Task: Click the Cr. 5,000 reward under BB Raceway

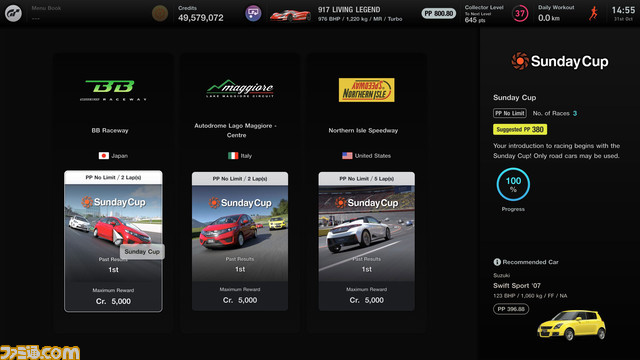Action: click(113, 301)
